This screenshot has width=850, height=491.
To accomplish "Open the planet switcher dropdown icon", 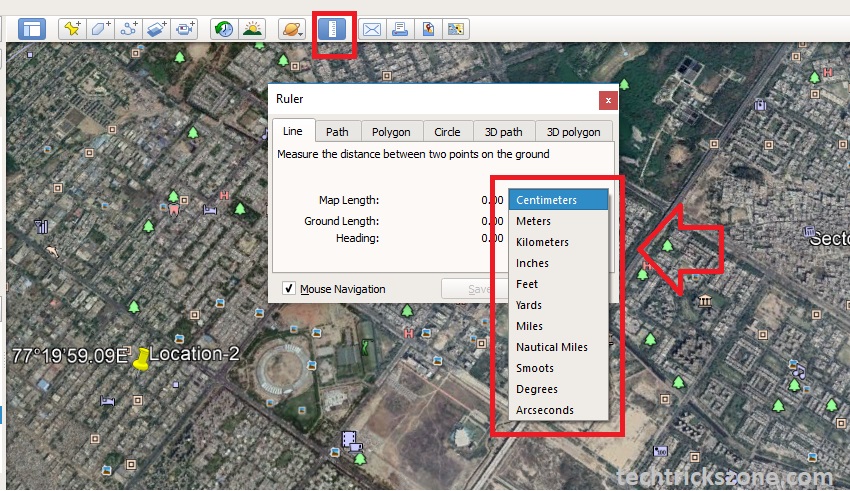I will pos(291,29).
